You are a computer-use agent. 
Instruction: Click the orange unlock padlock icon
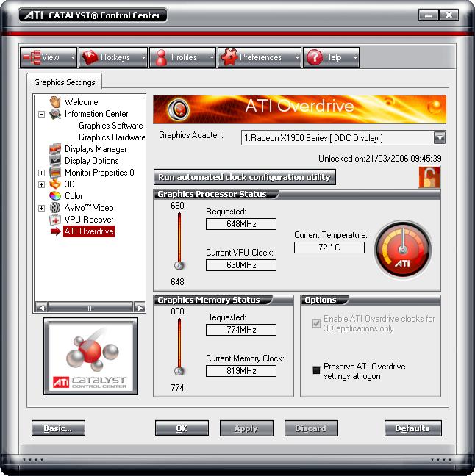point(429,177)
